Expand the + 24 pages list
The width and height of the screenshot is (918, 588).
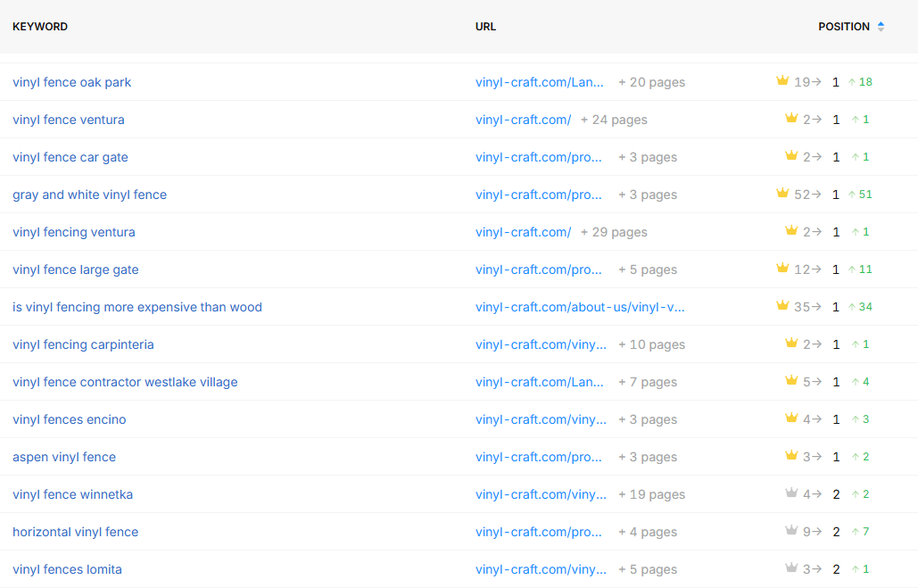[614, 120]
